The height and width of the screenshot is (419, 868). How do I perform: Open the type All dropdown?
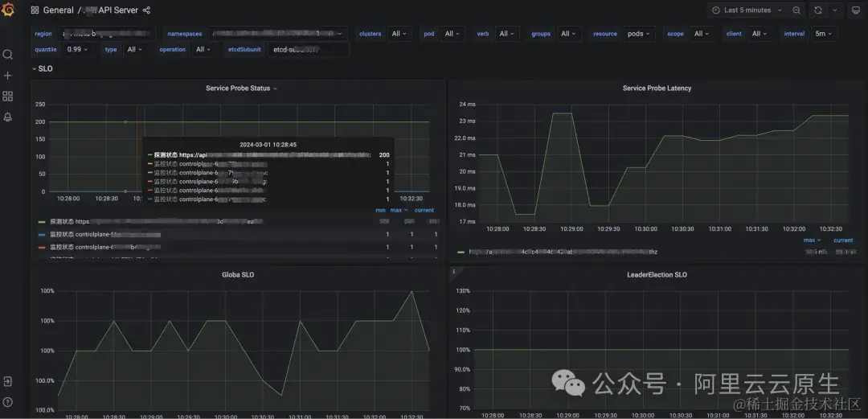134,49
